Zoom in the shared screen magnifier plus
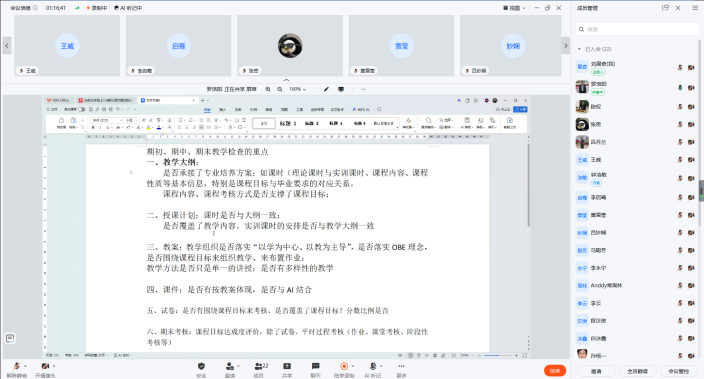Image resolution: width=704 pixels, height=379 pixels. coord(268,89)
